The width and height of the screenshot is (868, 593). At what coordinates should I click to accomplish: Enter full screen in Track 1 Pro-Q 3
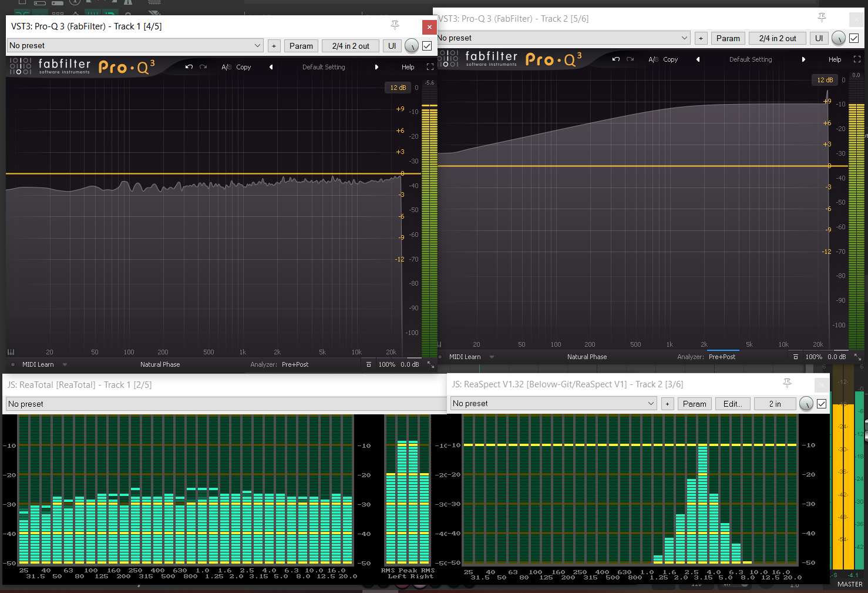(x=430, y=67)
